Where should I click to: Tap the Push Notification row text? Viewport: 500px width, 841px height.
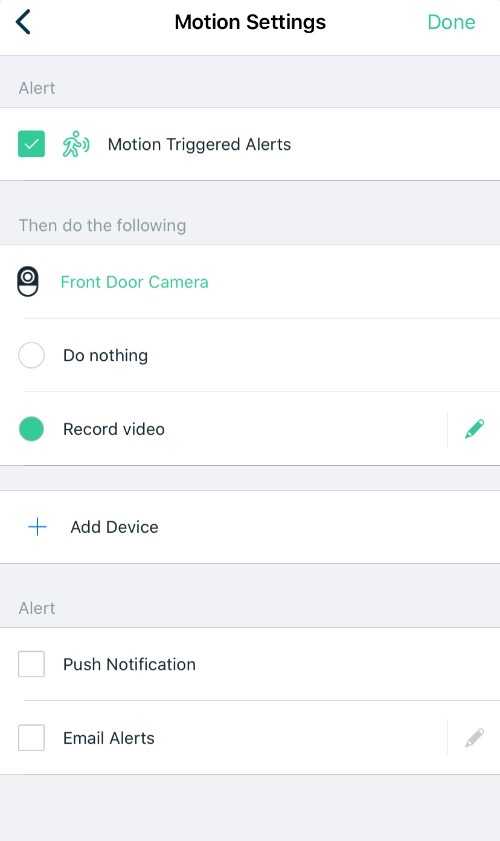click(129, 665)
